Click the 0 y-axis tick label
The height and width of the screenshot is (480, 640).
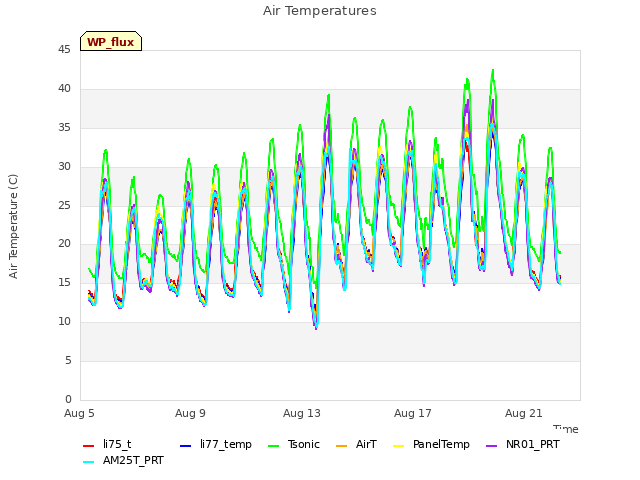68,399
